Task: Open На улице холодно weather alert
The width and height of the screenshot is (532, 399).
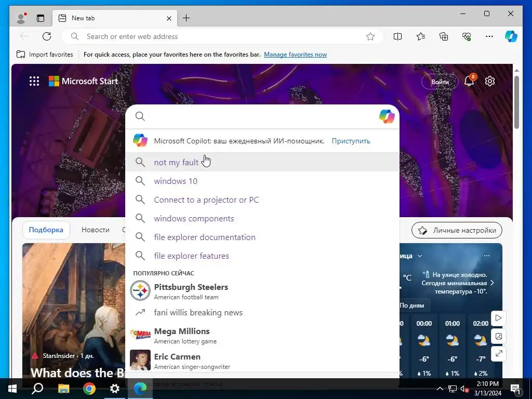Action: [458, 283]
